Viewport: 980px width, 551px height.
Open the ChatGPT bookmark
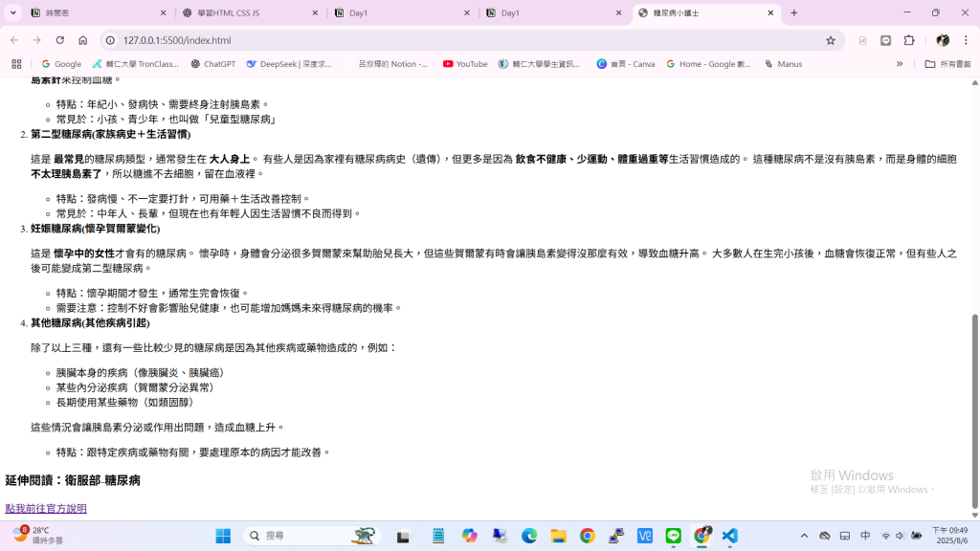tap(213, 64)
